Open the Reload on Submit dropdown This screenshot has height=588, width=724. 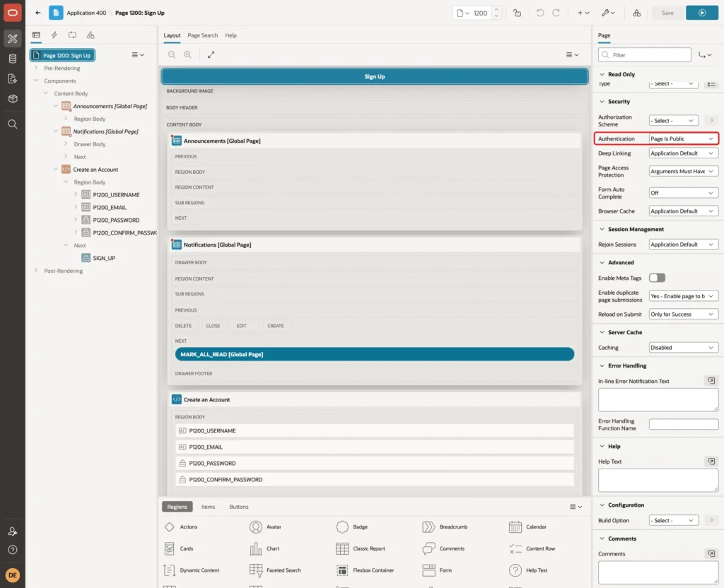(x=683, y=314)
